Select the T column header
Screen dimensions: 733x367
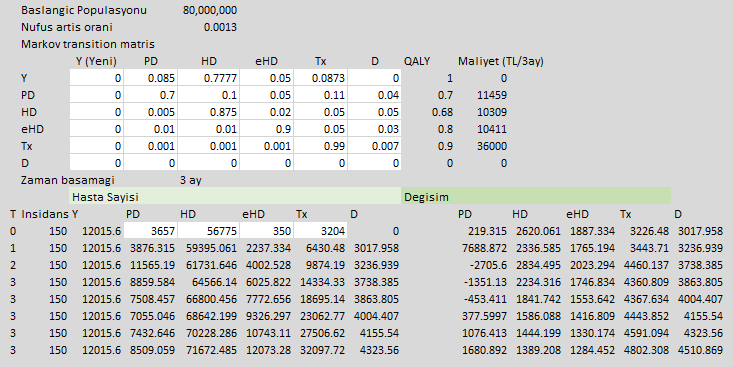coord(13,214)
